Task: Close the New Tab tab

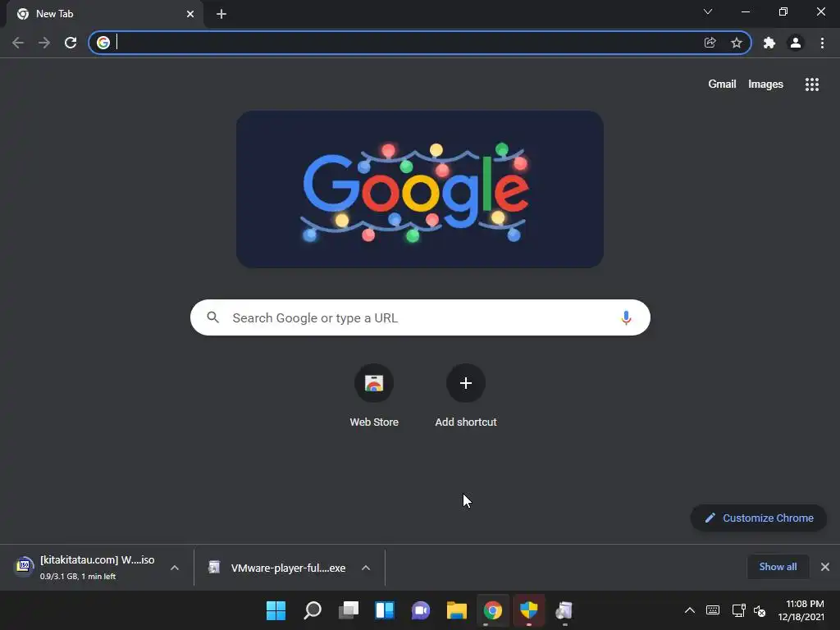Action: [x=190, y=14]
